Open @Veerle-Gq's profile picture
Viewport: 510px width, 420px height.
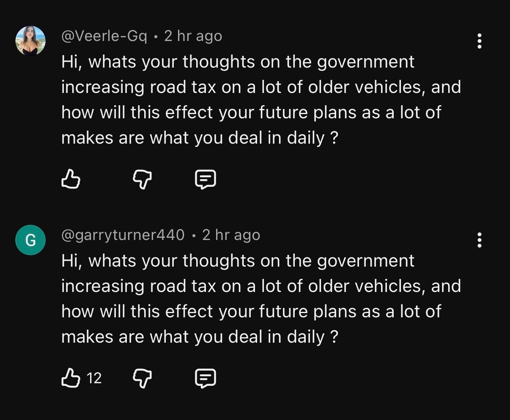[30, 41]
